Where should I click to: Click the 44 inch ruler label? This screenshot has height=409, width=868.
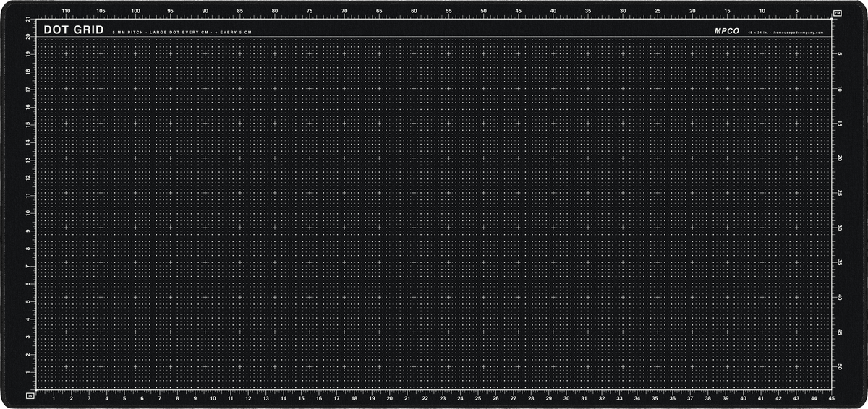coord(814,398)
